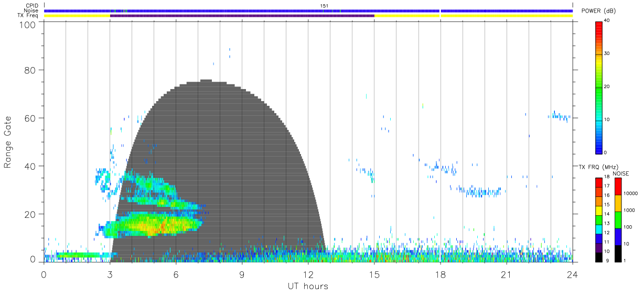Click the cyan echo band near 20 UT

click(480, 191)
